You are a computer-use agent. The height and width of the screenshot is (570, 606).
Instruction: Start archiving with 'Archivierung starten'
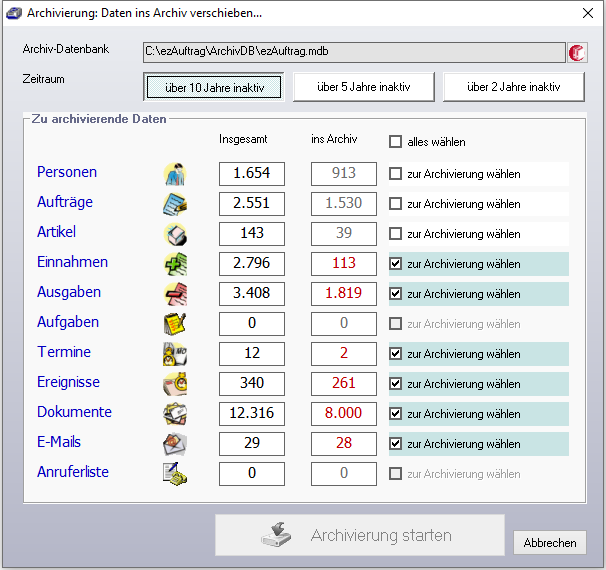(359, 536)
